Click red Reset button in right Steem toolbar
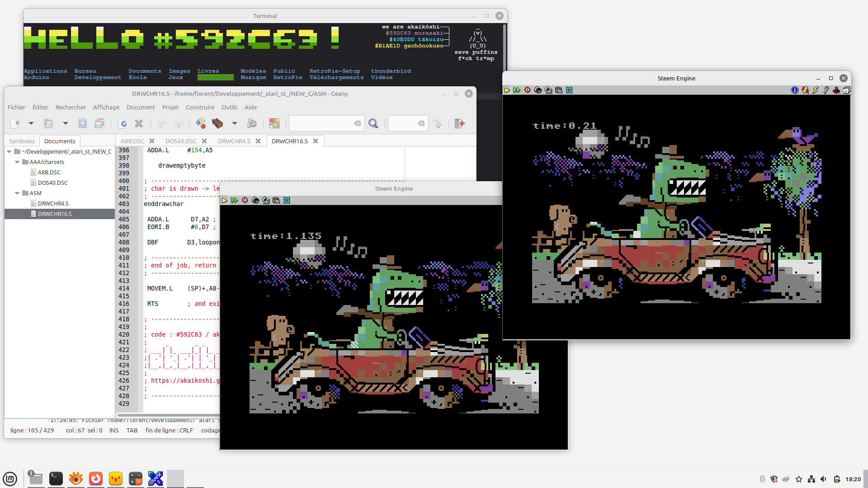 (528, 90)
